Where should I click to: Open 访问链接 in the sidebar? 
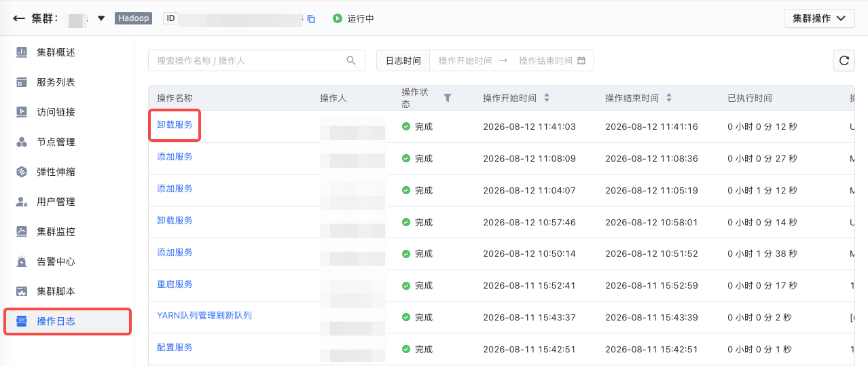(x=56, y=112)
